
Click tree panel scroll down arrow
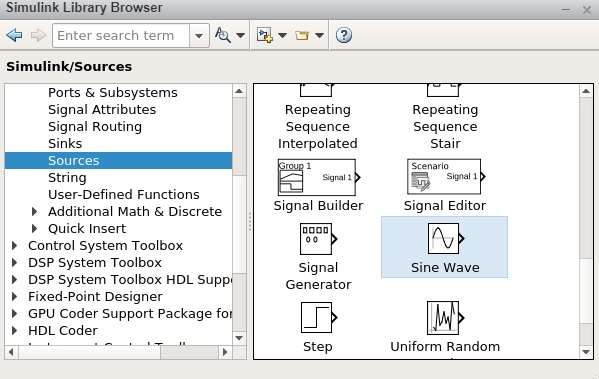tap(239, 338)
